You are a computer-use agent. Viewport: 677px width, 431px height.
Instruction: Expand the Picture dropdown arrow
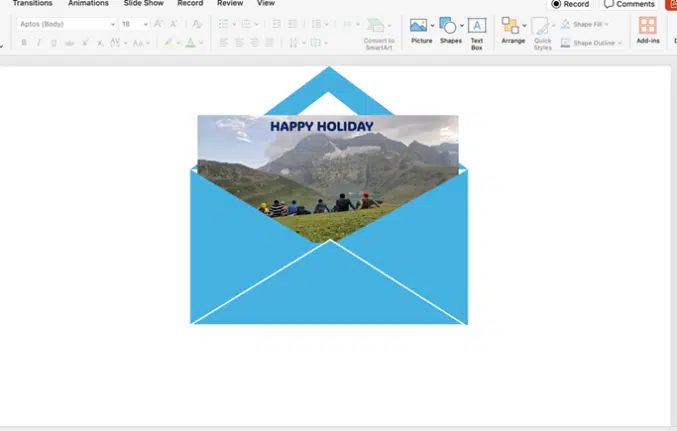click(x=432, y=26)
